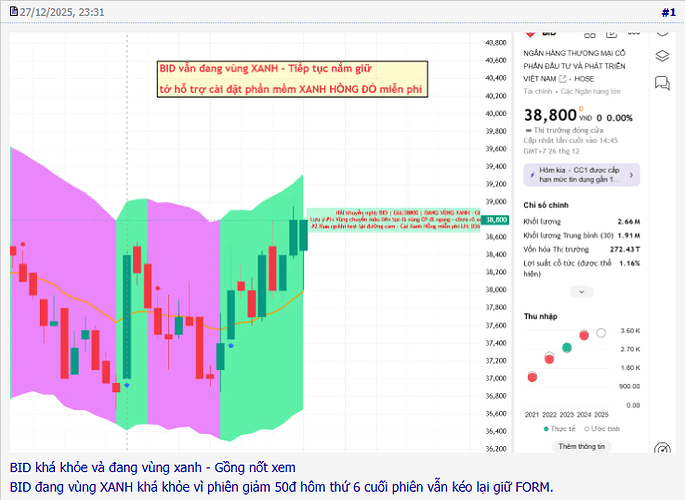Click the red 2024 earnings dot

click(584, 335)
